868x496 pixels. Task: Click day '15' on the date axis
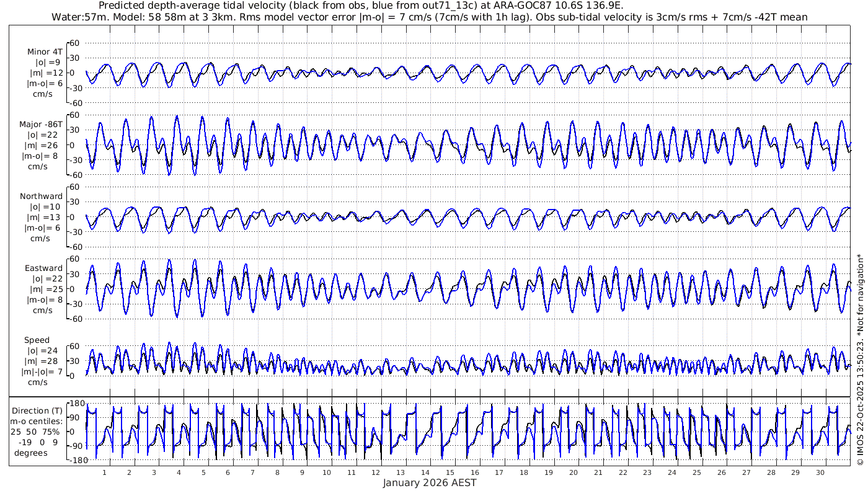(450, 472)
